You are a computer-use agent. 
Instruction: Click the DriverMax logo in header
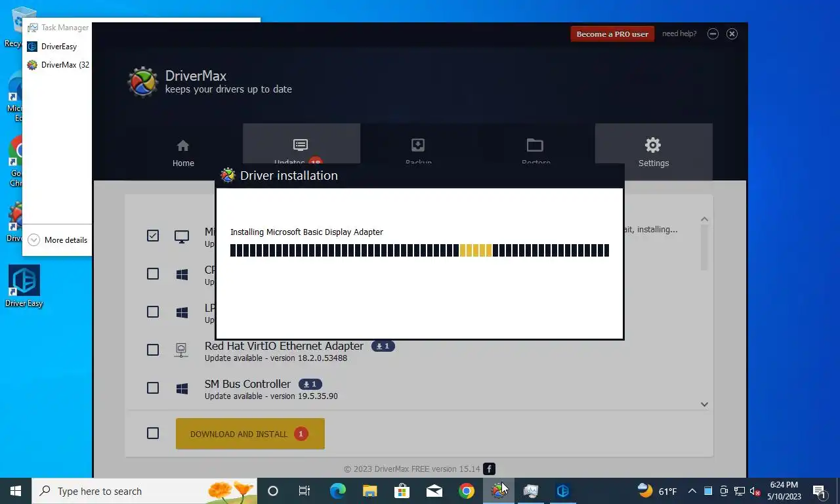(x=142, y=82)
